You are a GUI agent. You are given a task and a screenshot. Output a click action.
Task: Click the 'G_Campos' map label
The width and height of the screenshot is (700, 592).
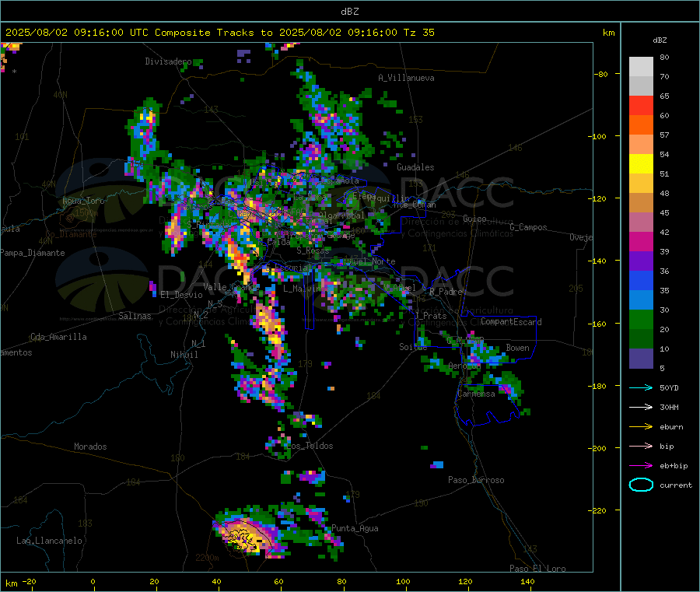(528, 227)
